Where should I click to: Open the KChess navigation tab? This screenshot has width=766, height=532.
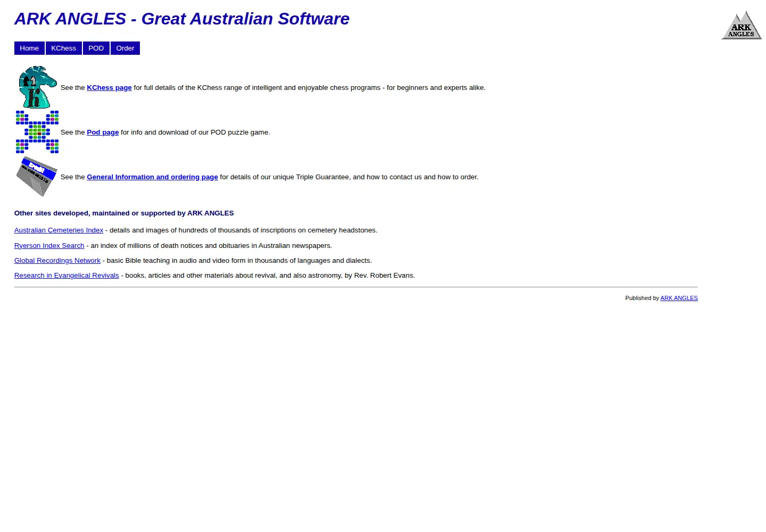[x=64, y=48]
